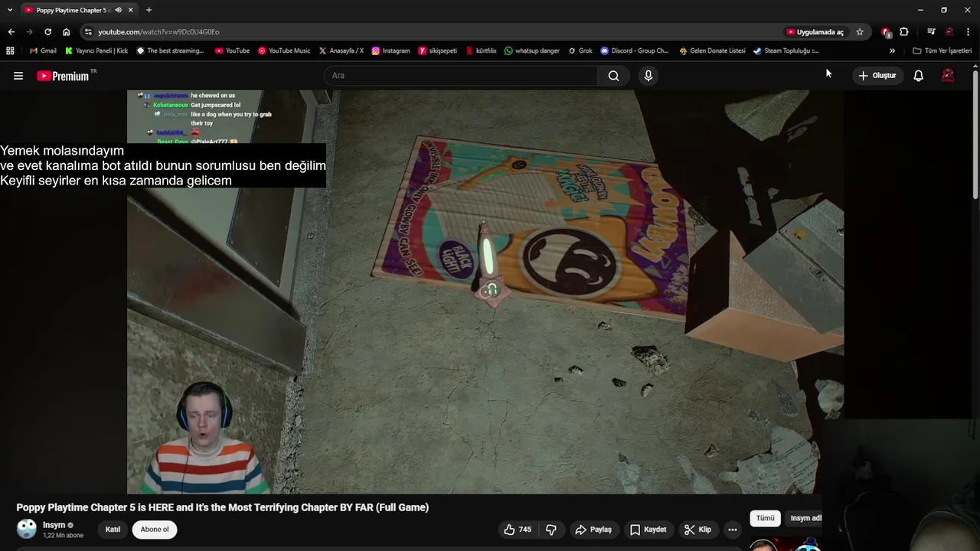This screenshot has height=551, width=980.
Task: Open the tab search dropdown arrow
Action: coord(10,10)
